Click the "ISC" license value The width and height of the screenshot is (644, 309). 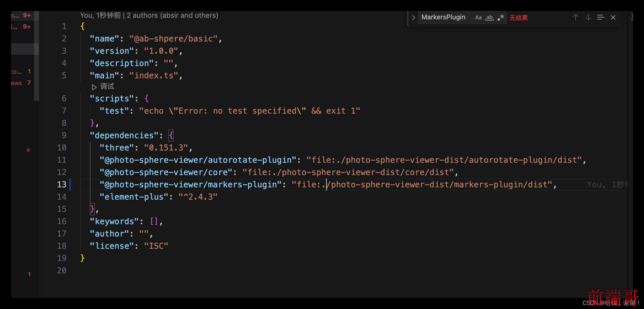pyautogui.click(x=156, y=246)
